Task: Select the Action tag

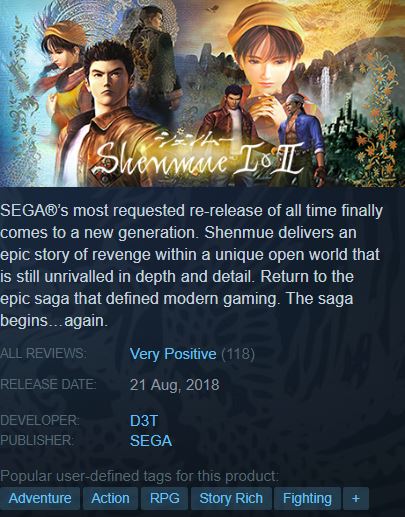Action: (x=110, y=498)
